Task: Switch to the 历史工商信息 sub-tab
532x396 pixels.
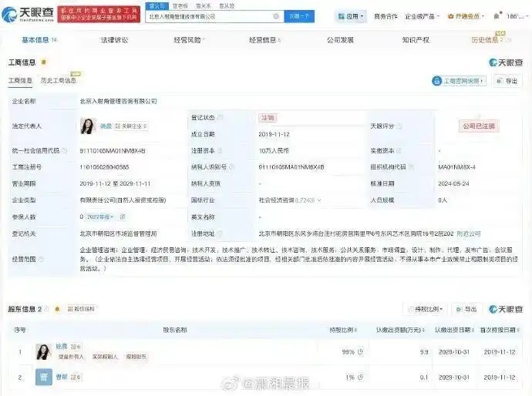Action: point(59,80)
